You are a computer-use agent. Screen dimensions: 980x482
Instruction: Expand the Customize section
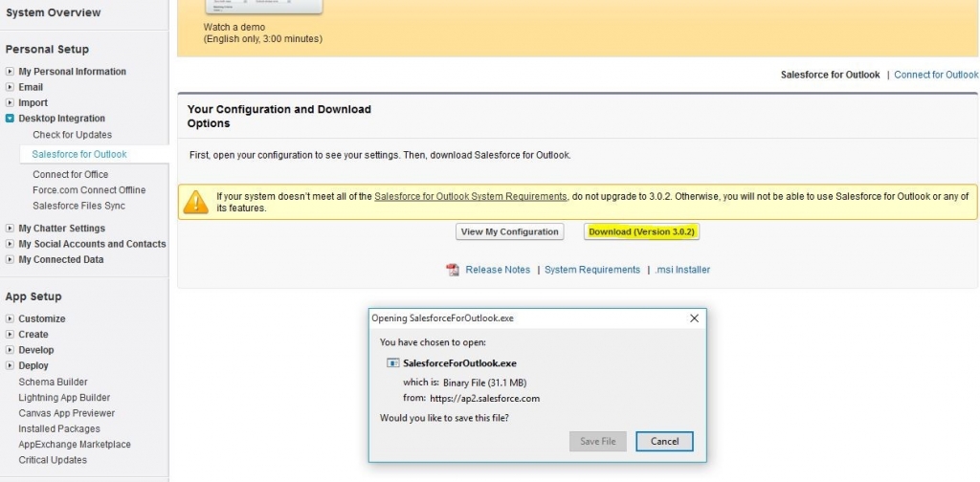[x=10, y=318]
